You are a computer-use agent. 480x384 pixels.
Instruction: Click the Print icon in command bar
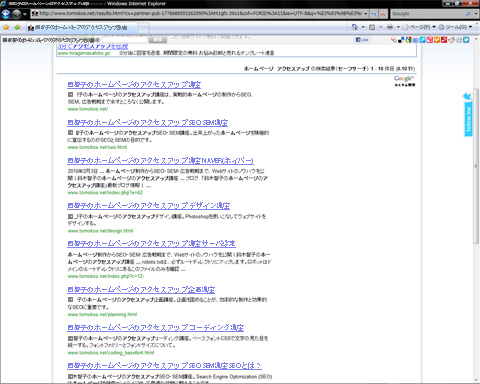pos(390,27)
